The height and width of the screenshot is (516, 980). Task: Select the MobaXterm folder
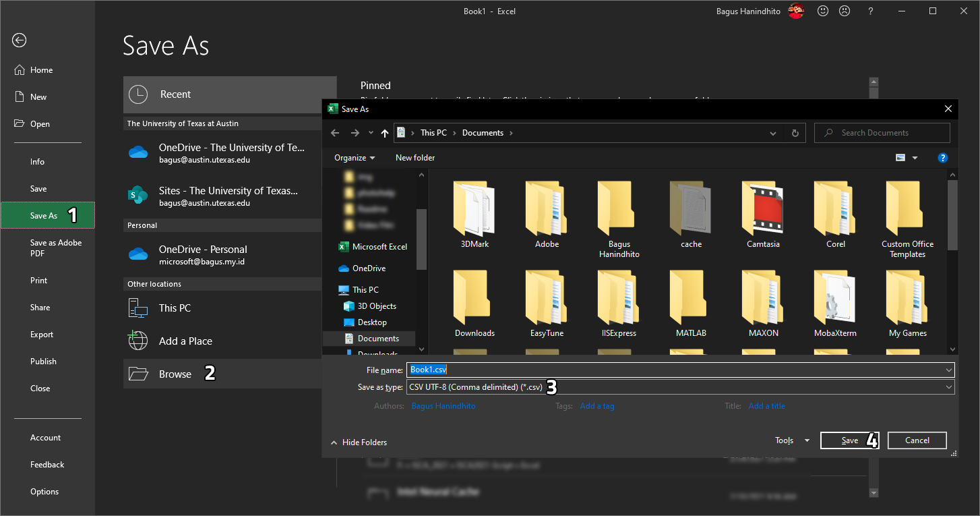(x=836, y=303)
